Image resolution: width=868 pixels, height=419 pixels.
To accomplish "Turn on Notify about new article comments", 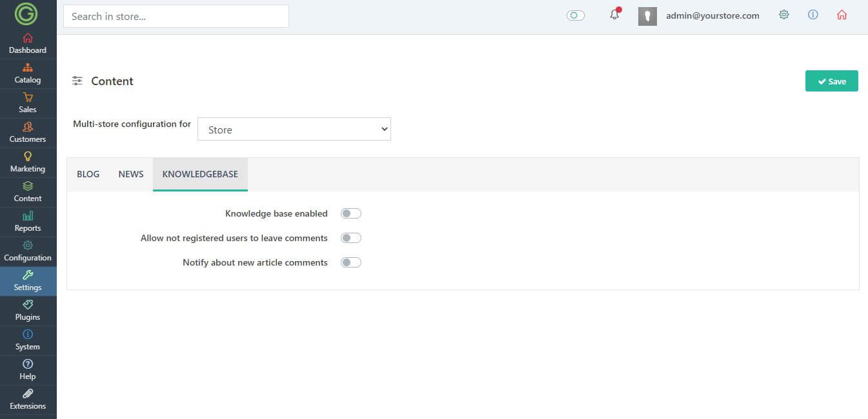I will point(351,262).
